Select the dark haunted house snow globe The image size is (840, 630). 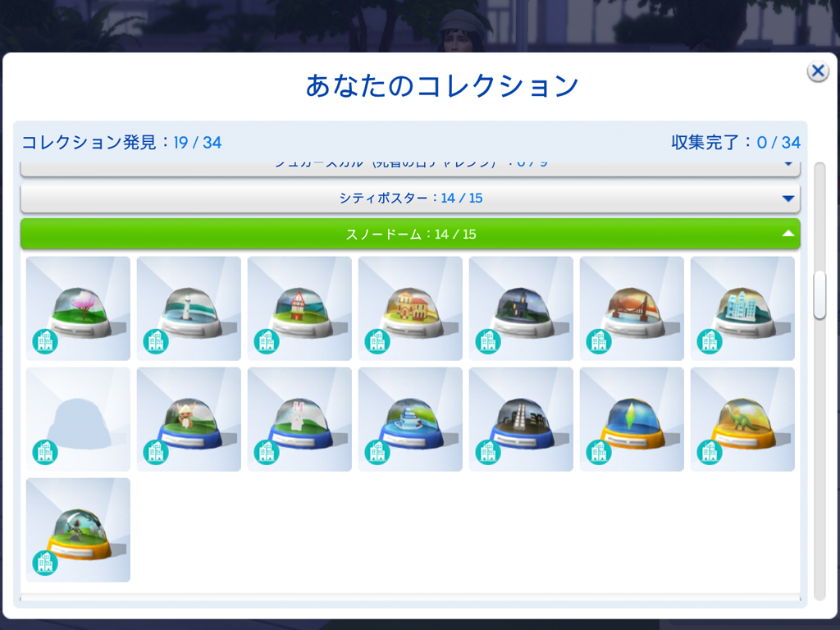coord(521,308)
